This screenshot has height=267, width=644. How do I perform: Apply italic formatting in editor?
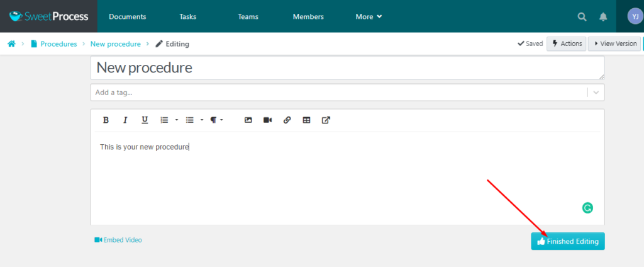(125, 120)
